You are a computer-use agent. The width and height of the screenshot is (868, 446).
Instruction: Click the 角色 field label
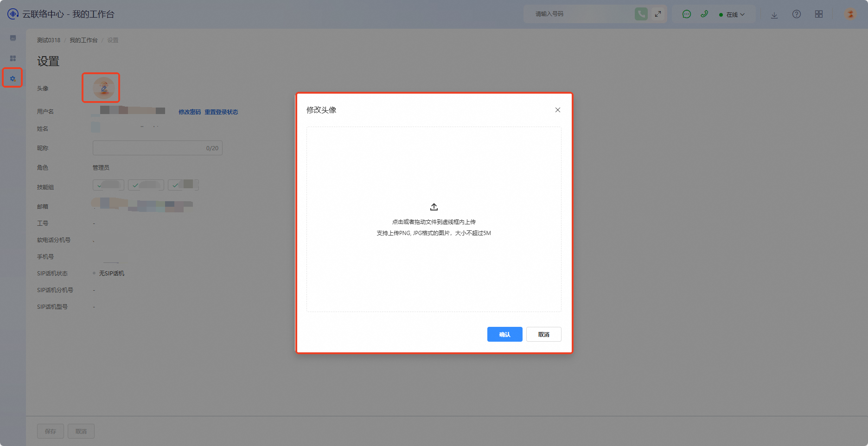43,168
